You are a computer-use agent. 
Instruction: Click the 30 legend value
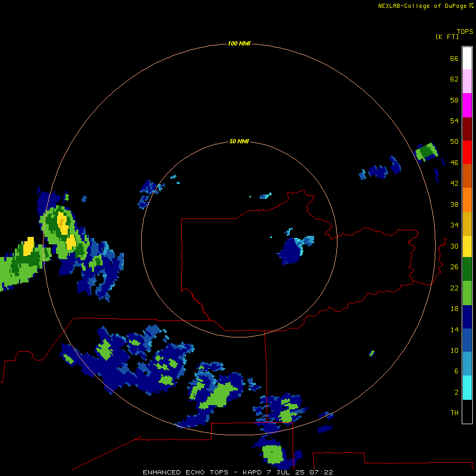click(x=454, y=246)
